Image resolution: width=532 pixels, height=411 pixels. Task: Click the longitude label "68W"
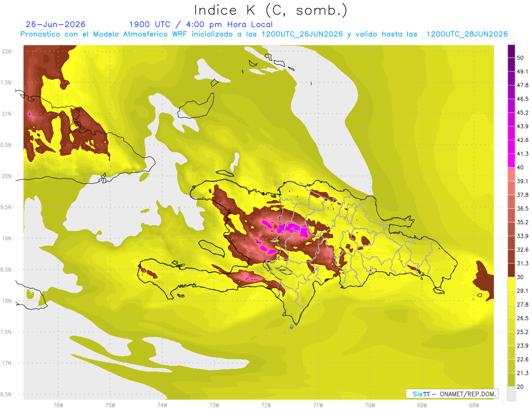point(473,405)
